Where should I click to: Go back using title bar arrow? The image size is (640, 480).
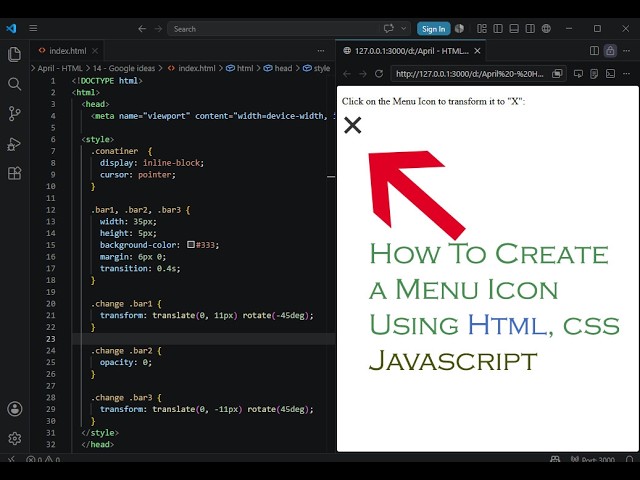click(x=142, y=29)
